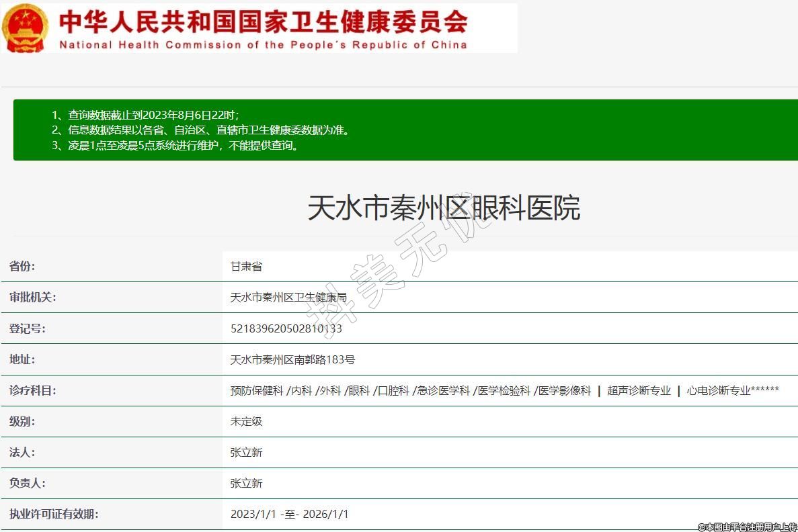Click the upload watermark in the bottom-right corner
This screenshot has height=532, width=798.
point(746,527)
